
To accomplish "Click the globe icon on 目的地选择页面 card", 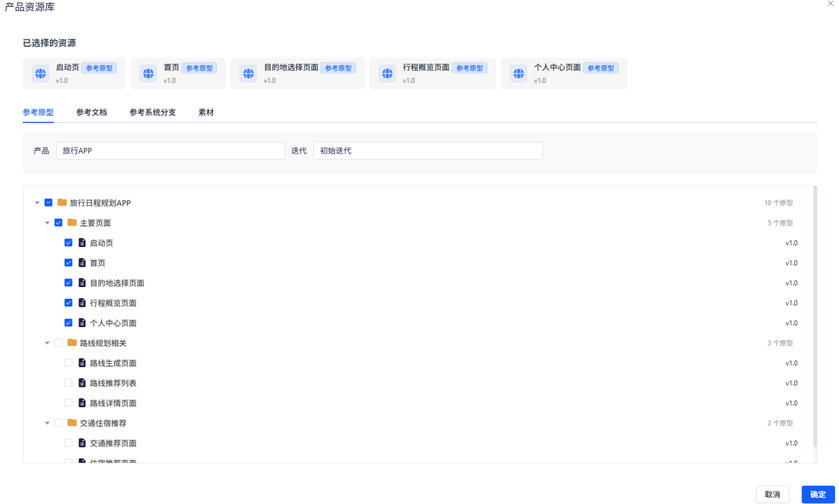I will click(248, 73).
